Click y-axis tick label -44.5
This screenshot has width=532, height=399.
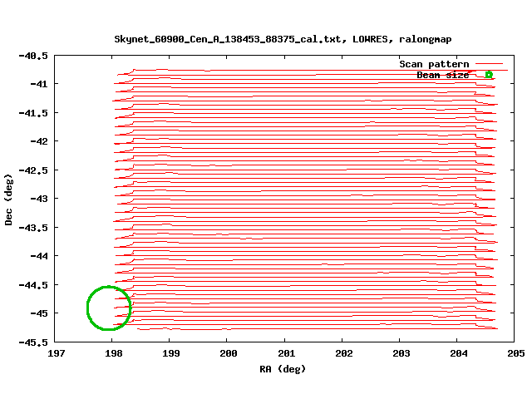pos(33,285)
